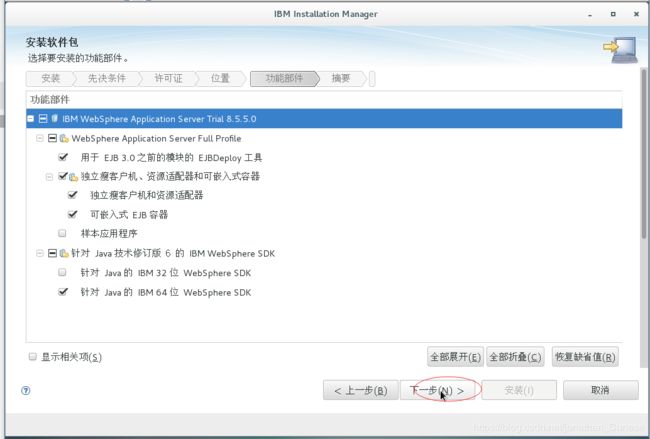650x439 pixels.
Task: Go to the 先决条件 wizard step
Action: coord(107,78)
